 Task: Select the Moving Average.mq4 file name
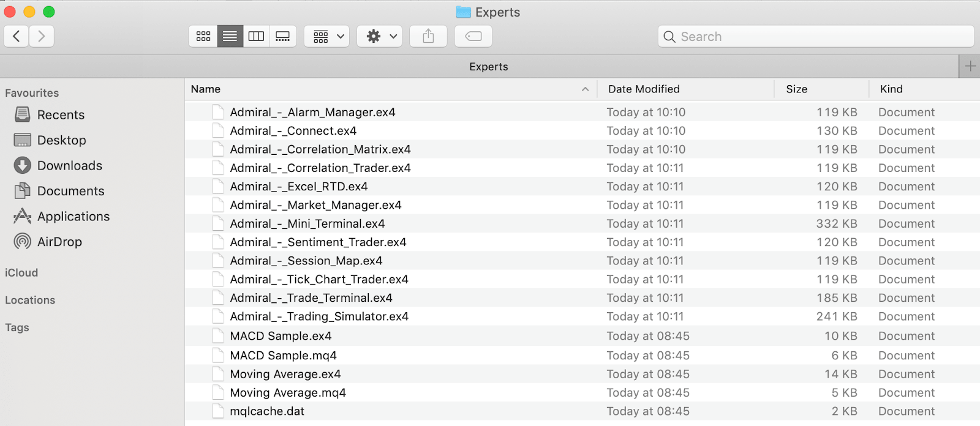288,393
